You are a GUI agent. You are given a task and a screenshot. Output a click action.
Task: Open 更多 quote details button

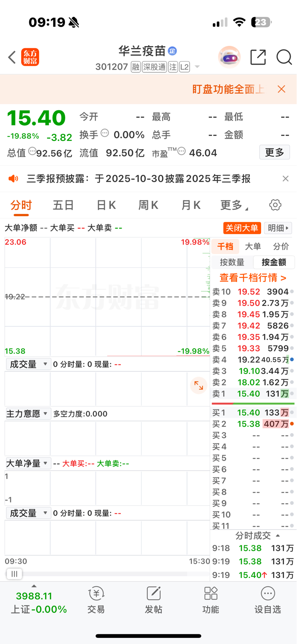pos(275,152)
